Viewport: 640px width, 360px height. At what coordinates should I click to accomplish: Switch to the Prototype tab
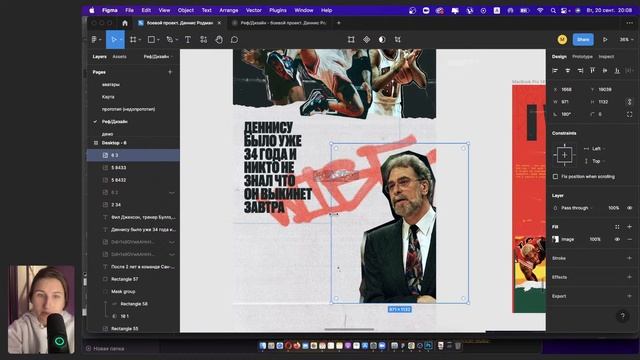tap(582, 57)
